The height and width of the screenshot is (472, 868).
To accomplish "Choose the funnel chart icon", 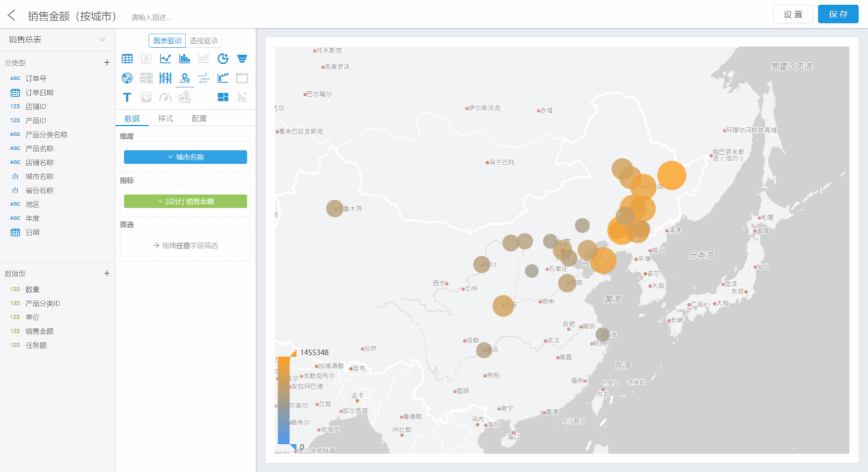I will click(242, 59).
